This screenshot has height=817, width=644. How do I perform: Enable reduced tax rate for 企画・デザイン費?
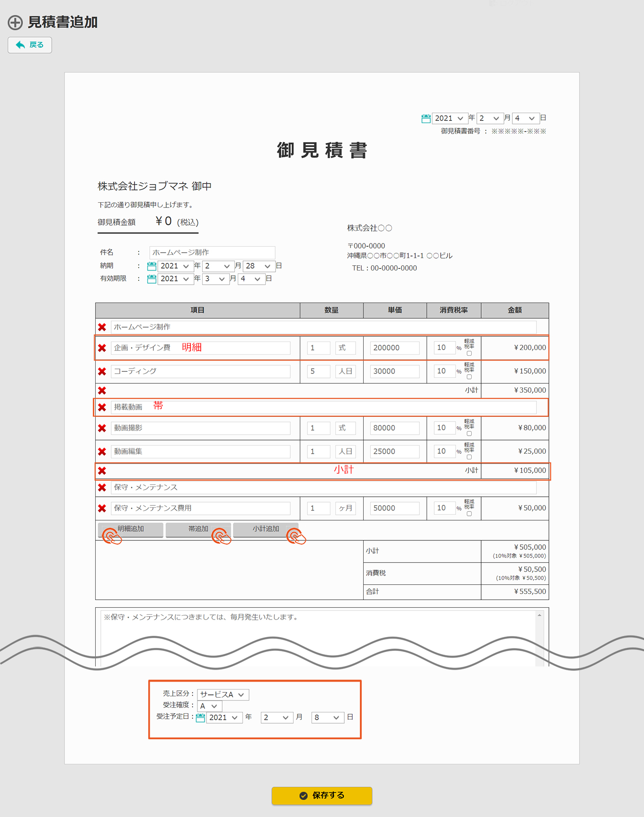pyautogui.click(x=469, y=353)
